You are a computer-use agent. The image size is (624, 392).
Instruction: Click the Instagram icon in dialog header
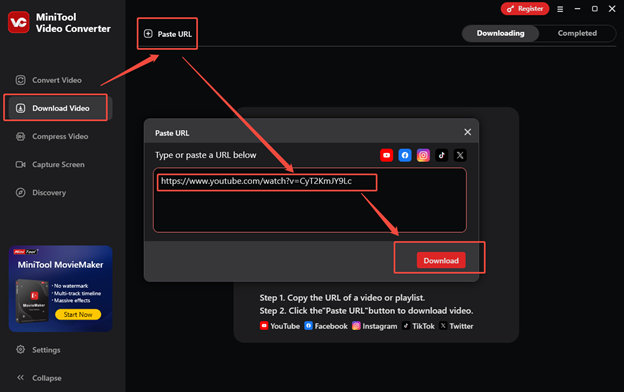click(x=423, y=155)
